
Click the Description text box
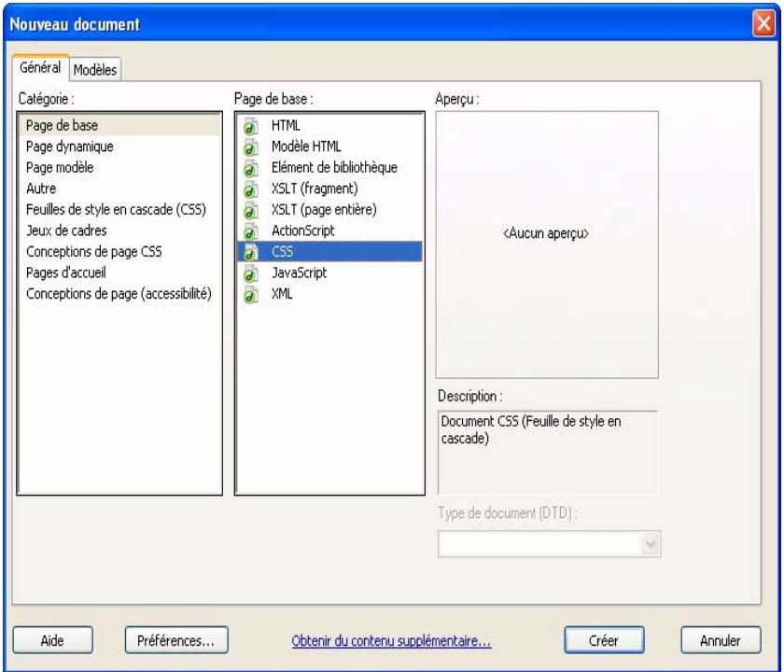pos(548,453)
